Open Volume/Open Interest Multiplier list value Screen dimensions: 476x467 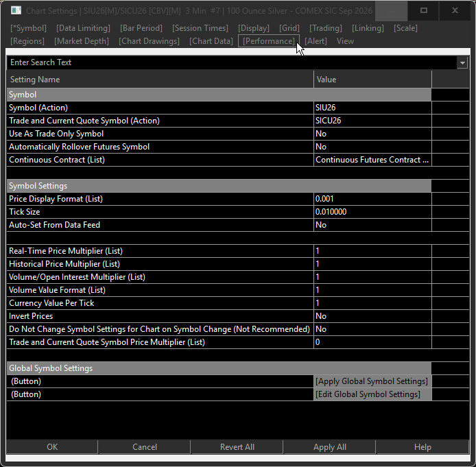tap(372, 277)
